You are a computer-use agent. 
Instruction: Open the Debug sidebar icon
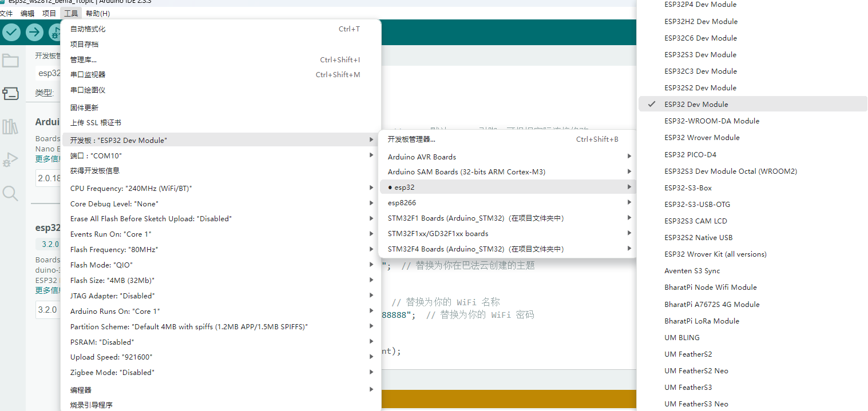pos(10,159)
